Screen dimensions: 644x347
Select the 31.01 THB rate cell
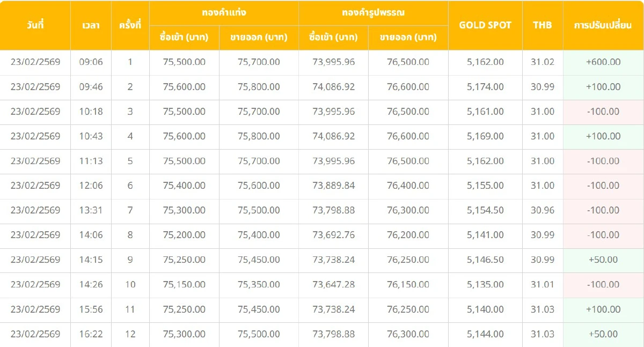543,284
